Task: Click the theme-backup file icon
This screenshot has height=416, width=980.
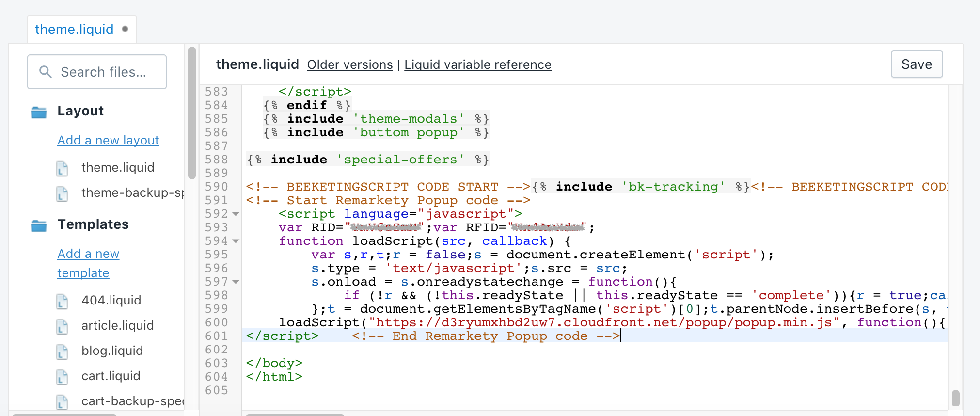Action: point(62,193)
